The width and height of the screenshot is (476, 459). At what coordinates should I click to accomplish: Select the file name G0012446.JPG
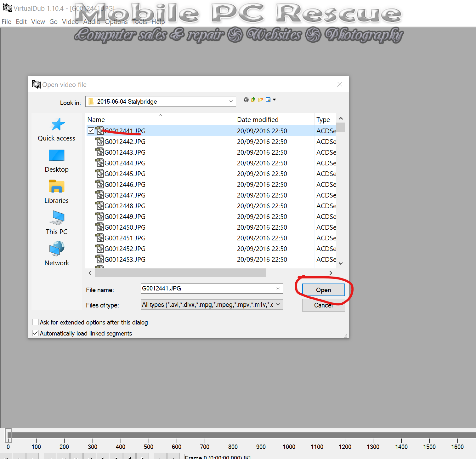pos(125,184)
